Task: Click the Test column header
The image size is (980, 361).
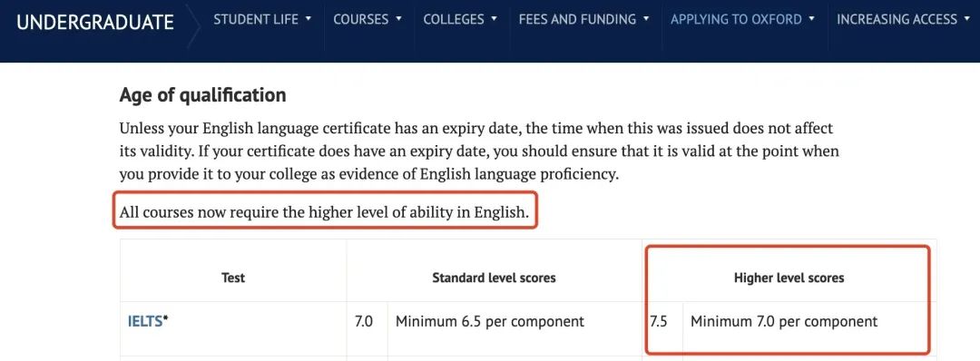Action: click(x=233, y=278)
